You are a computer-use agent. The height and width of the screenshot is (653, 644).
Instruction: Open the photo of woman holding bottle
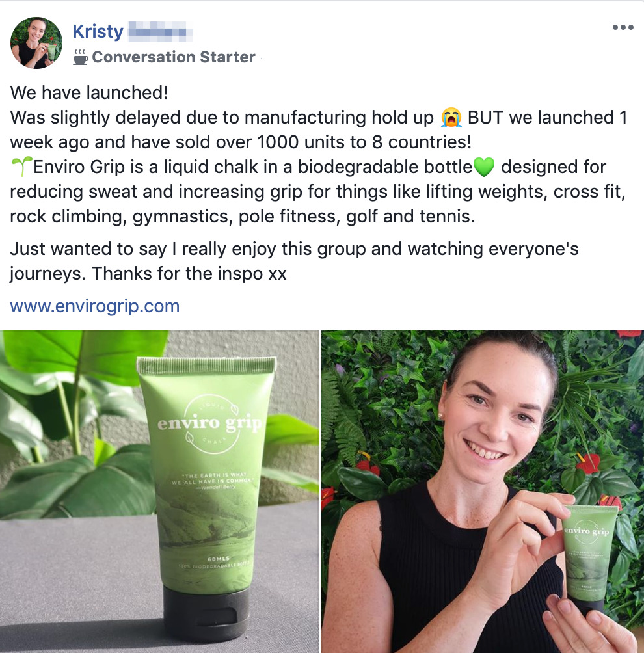(483, 492)
